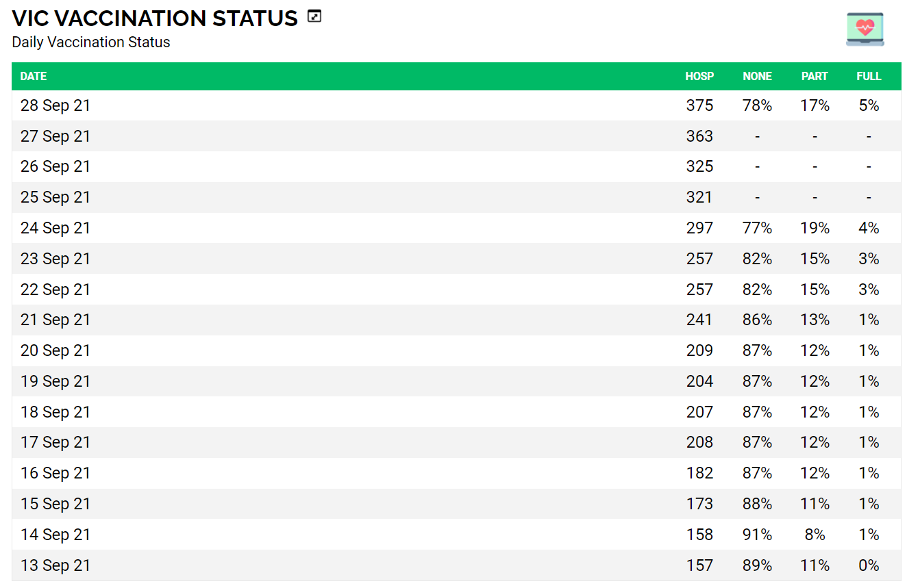The height and width of the screenshot is (588, 907).
Task: Select the 18 Sep 21 row
Action: tap(55, 412)
